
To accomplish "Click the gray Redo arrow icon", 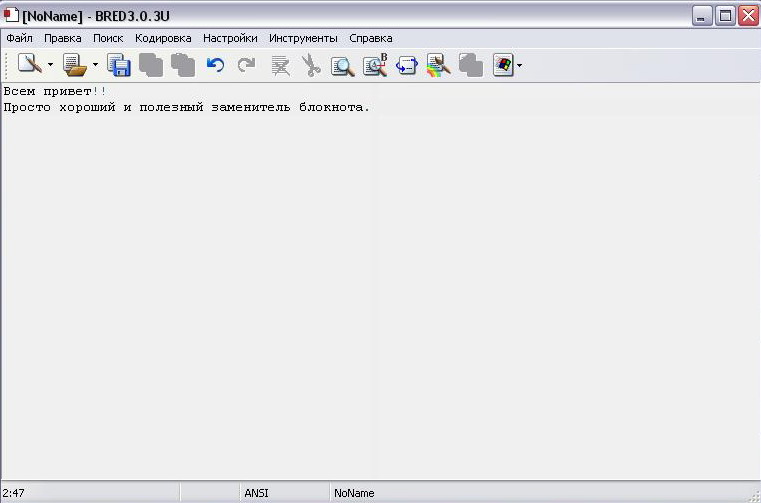I will [x=247, y=65].
